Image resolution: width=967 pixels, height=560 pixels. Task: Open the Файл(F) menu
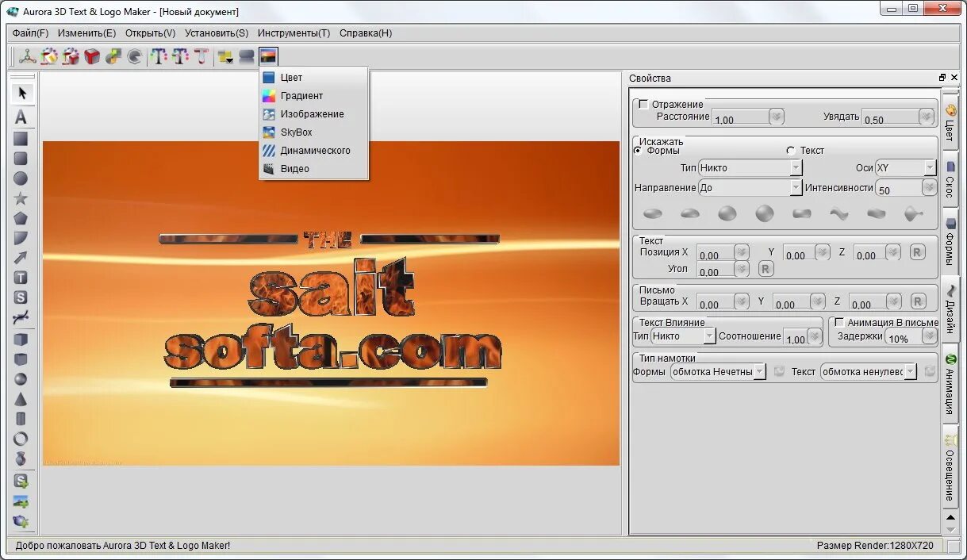[30, 33]
